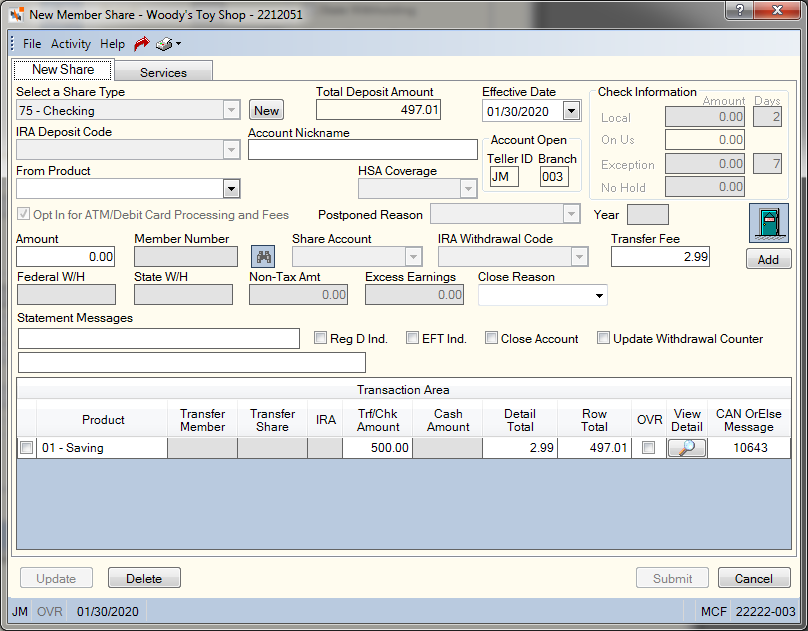
Task: Expand the IRA Deposit Code dropdown
Action: click(x=231, y=150)
